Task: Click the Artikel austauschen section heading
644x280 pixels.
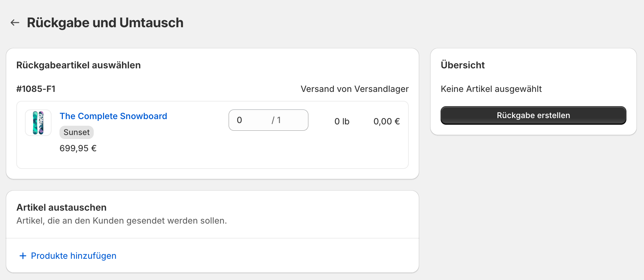Action: pyautogui.click(x=61, y=207)
